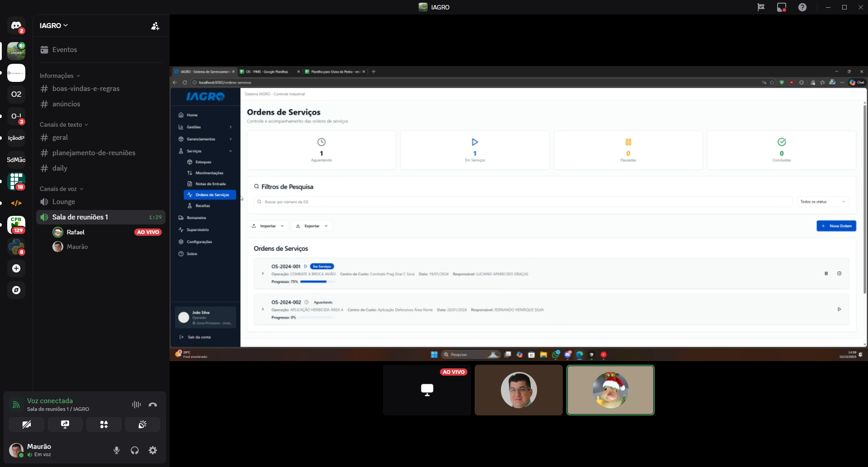The width and height of the screenshot is (868, 467).
Task: Open the Discord inbox icon in title bar
Action: coord(781,7)
